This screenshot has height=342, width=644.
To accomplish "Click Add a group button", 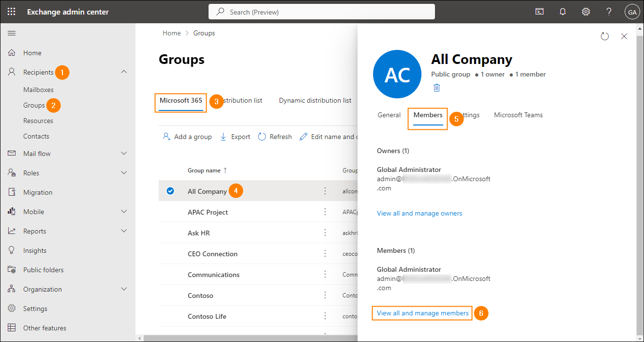I will (x=187, y=137).
